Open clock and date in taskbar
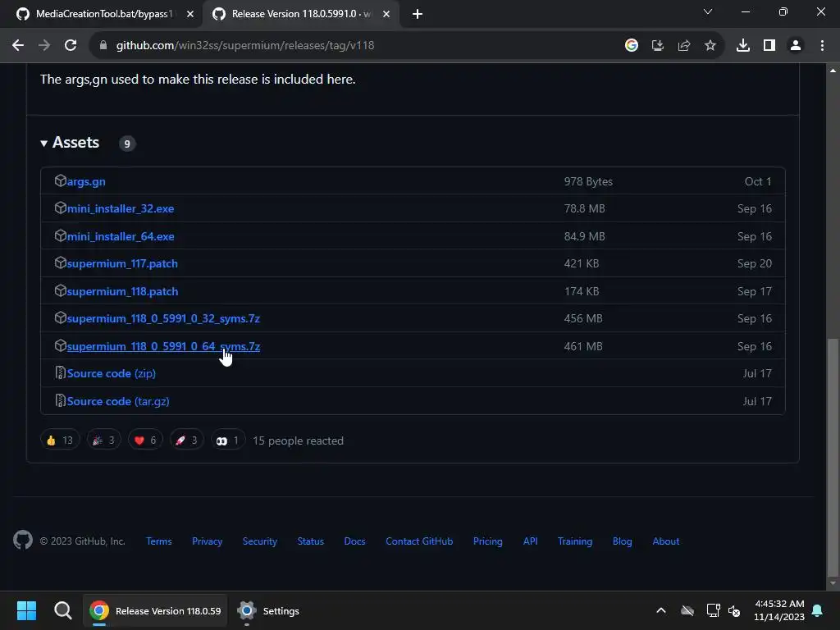 click(x=779, y=610)
